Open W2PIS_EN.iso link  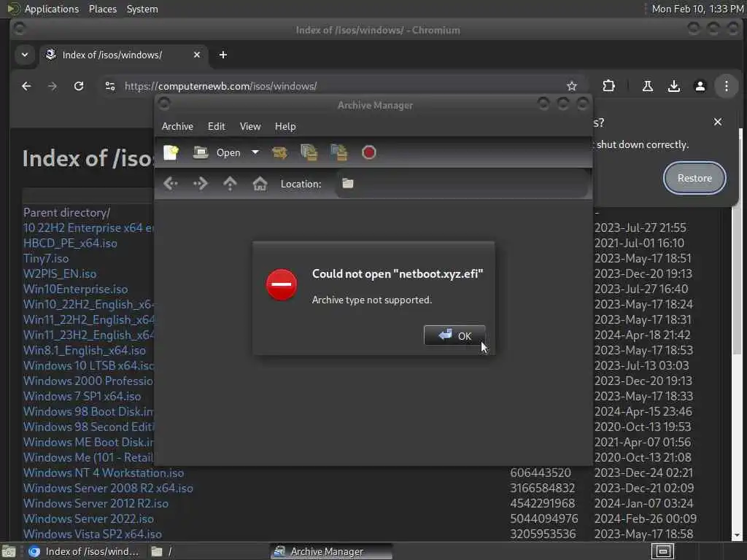[60, 274]
